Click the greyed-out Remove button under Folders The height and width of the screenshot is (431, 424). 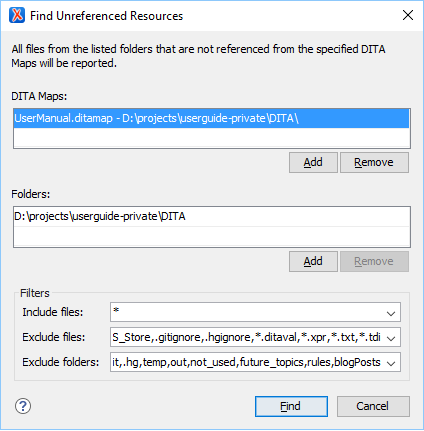[374, 261]
